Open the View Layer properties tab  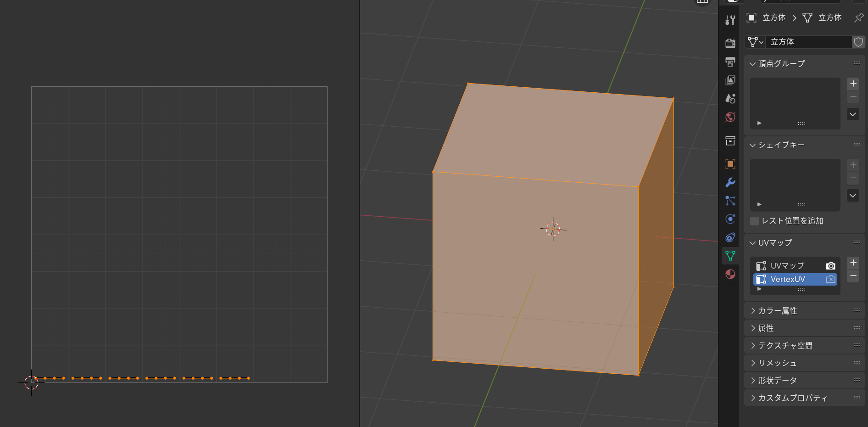(730, 80)
